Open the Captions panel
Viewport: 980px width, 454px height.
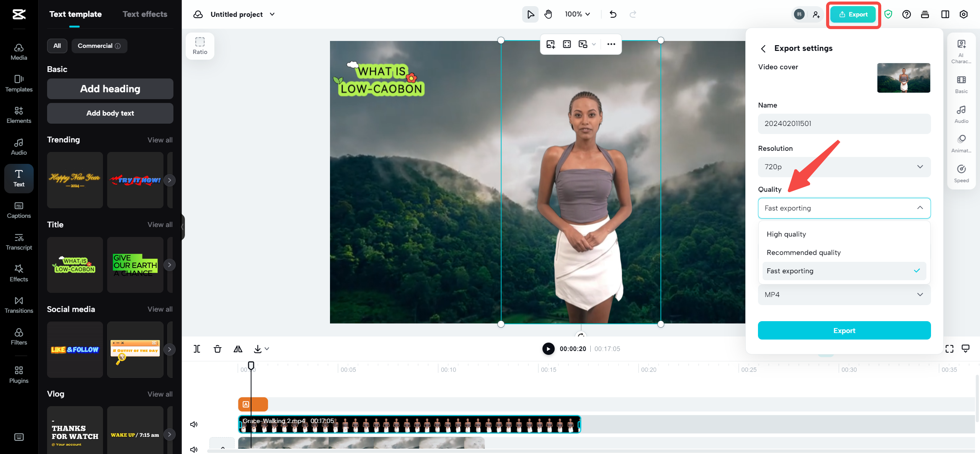pyautogui.click(x=18, y=210)
